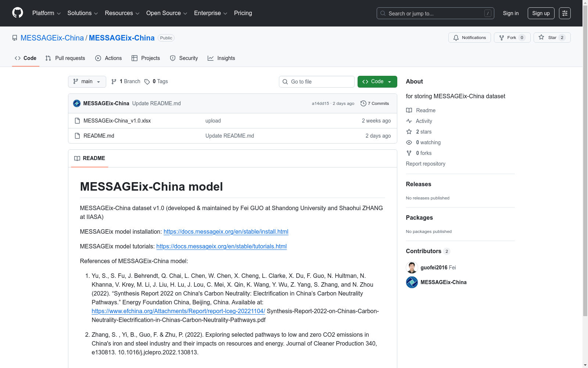
Task: Click the page vertical scrollbar thumb
Action: (585, 161)
